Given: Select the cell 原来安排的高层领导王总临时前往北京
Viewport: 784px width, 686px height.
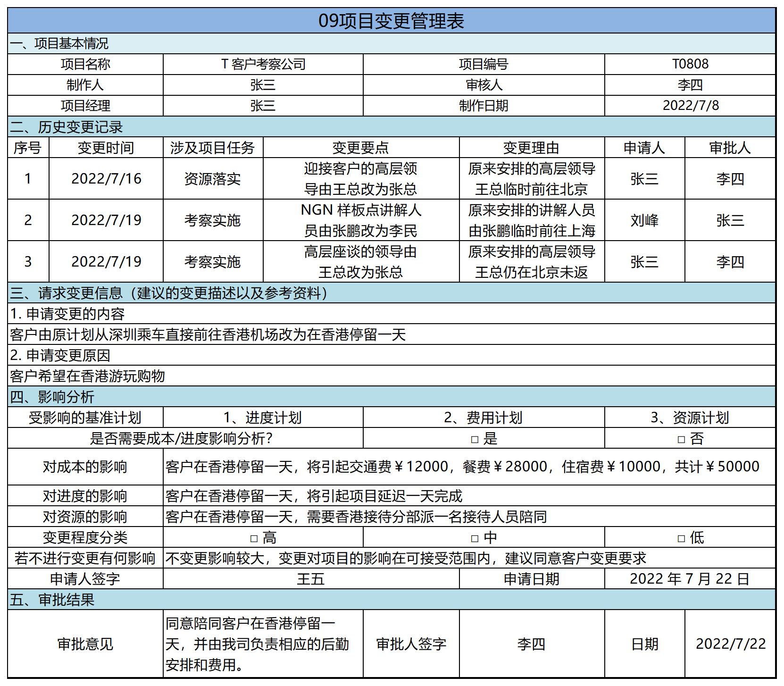Looking at the screenshot, I should coord(532,179).
